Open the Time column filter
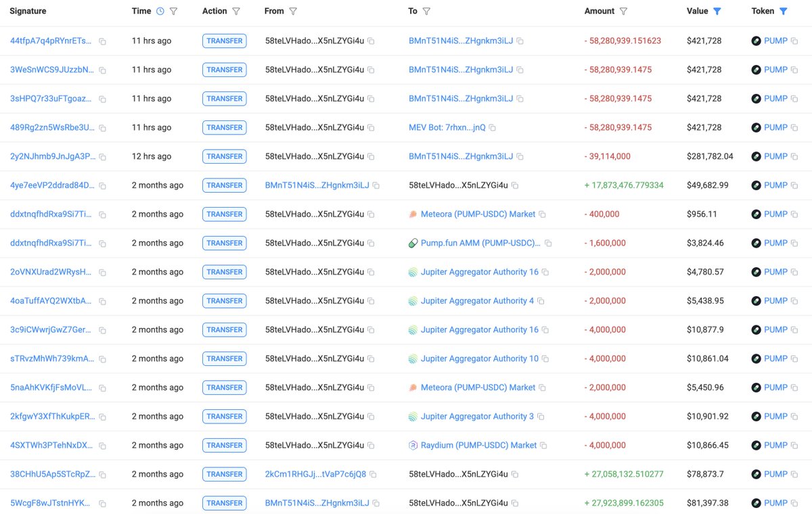This screenshot has height=514, width=812. tap(173, 11)
